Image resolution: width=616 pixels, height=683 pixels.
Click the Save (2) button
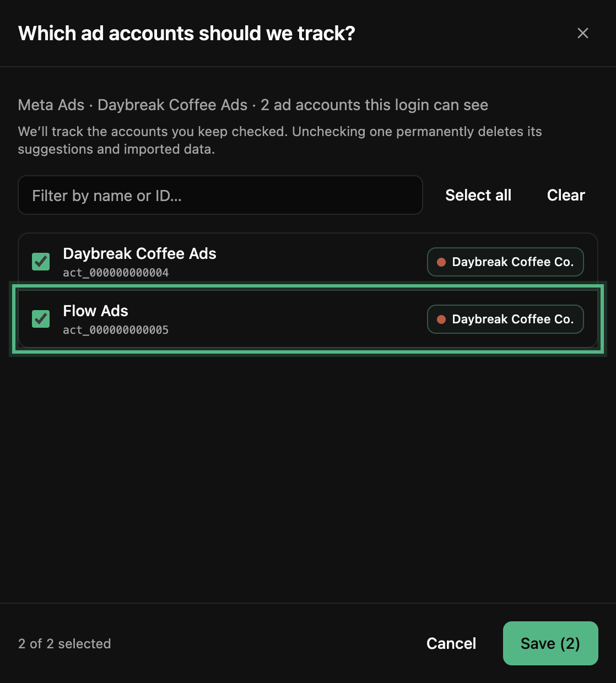point(550,643)
